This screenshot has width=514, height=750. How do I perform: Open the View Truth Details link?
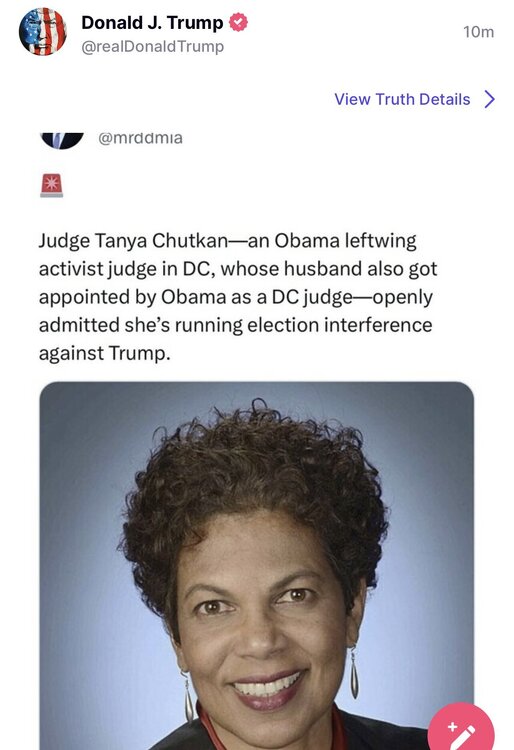402,99
